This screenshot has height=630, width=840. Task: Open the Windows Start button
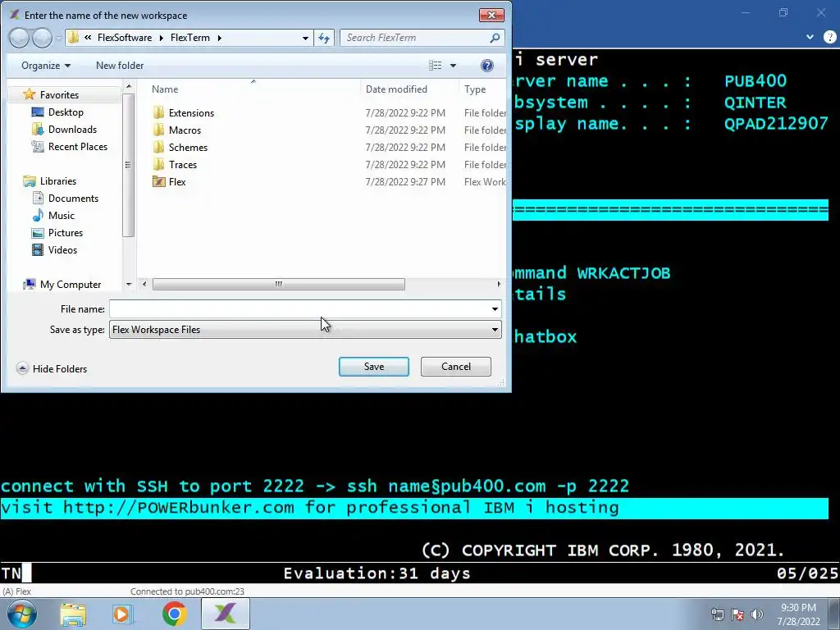click(22, 614)
